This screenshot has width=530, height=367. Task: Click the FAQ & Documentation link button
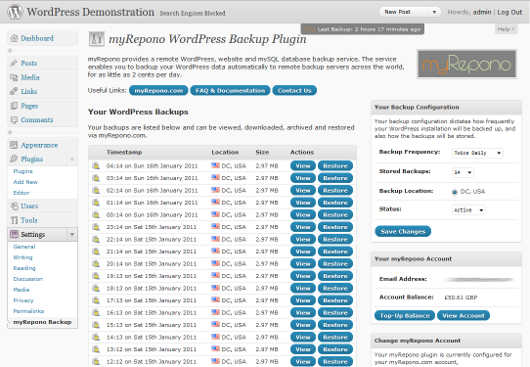coord(230,91)
